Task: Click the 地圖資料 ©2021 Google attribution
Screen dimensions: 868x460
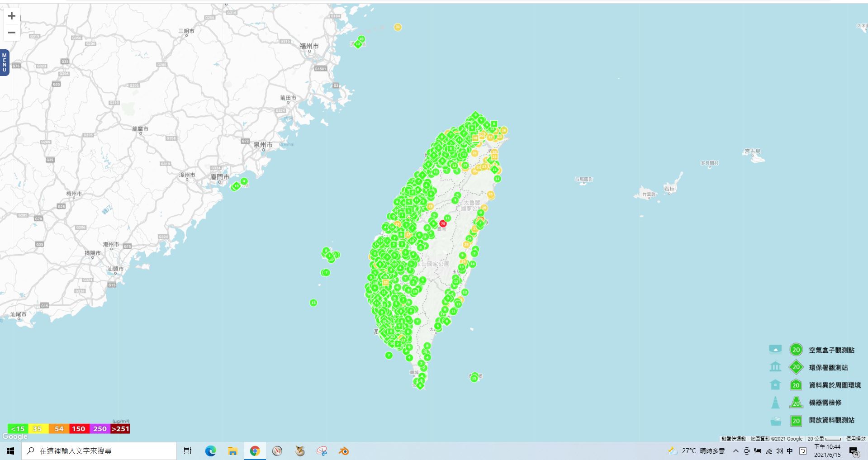Action: (776, 439)
